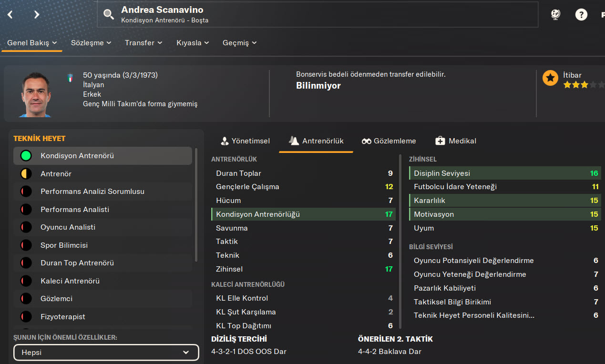Click the orange reputation star icon
The width and height of the screenshot is (605, 364).
pyautogui.click(x=550, y=78)
